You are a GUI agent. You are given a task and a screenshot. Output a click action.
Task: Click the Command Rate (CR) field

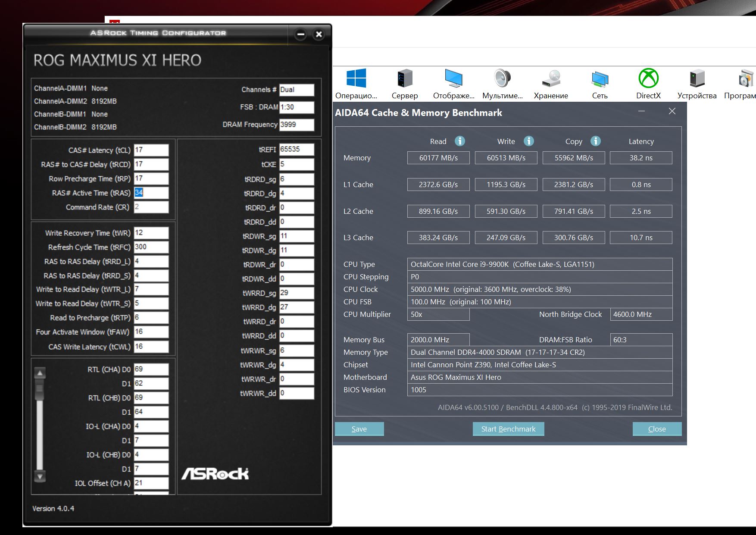pos(151,207)
